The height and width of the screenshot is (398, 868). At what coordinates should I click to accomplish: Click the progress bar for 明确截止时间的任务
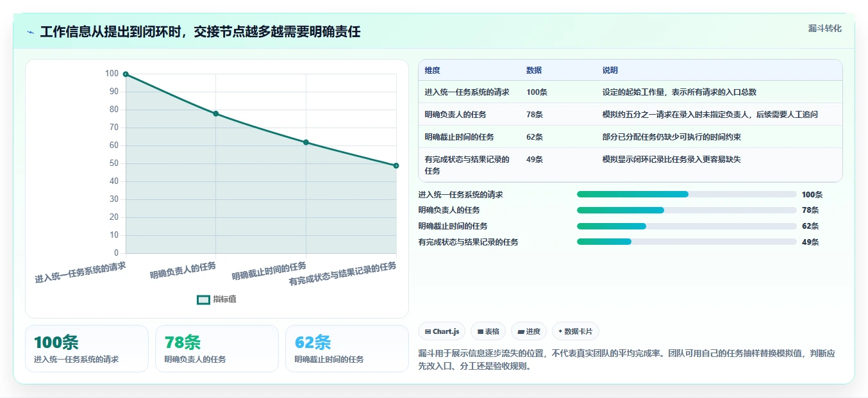pos(687,226)
